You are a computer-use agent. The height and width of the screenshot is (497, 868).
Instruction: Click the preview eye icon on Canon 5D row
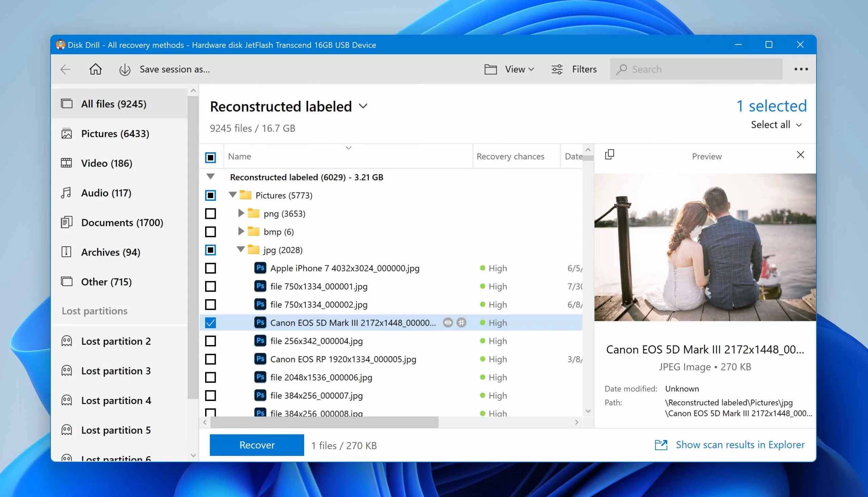[x=448, y=323]
